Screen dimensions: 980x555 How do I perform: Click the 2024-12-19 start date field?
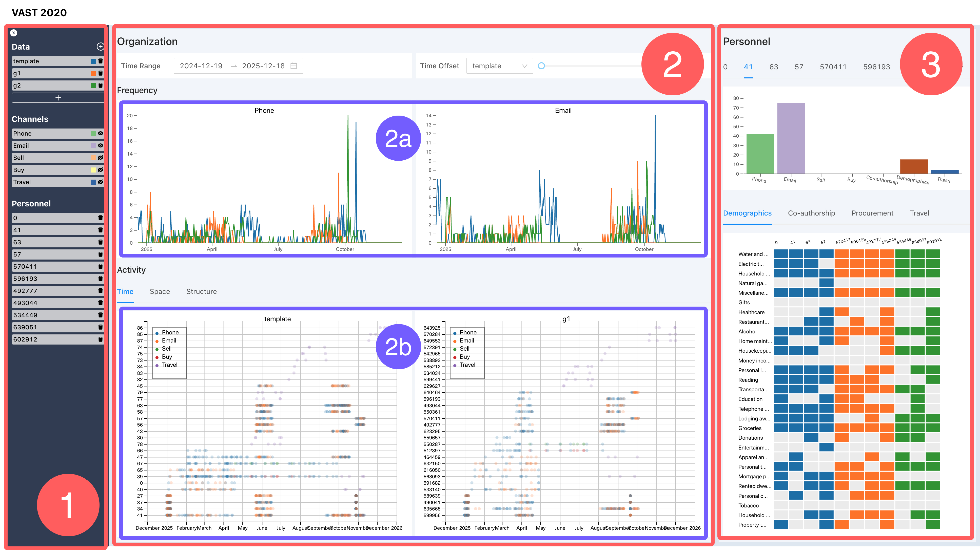pyautogui.click(x=201, y=66)
